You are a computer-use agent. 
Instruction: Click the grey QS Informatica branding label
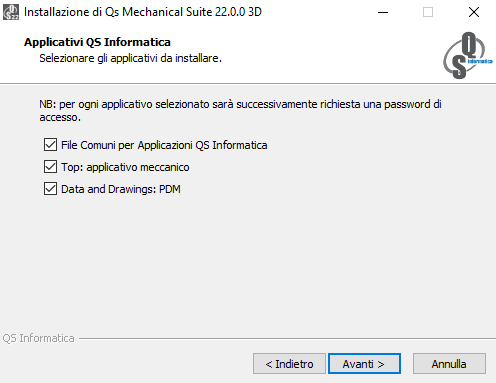click(x=38, y=338)
